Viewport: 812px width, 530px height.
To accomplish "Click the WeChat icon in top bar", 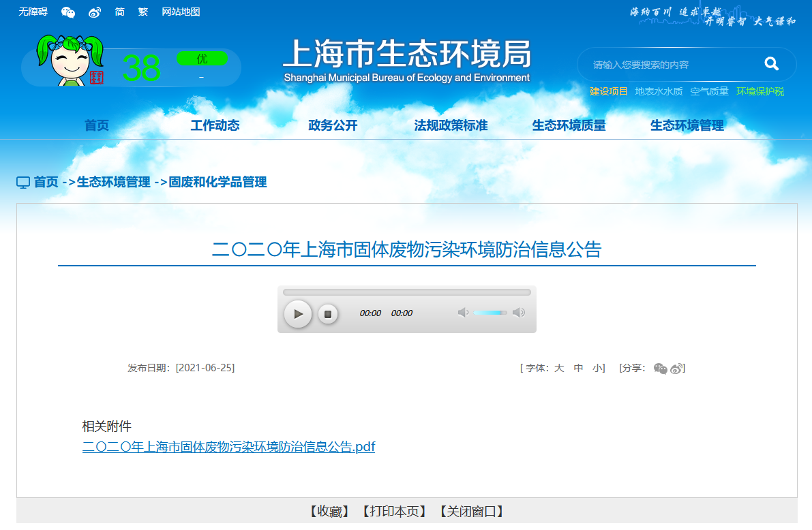I will [x=68, y=12].
